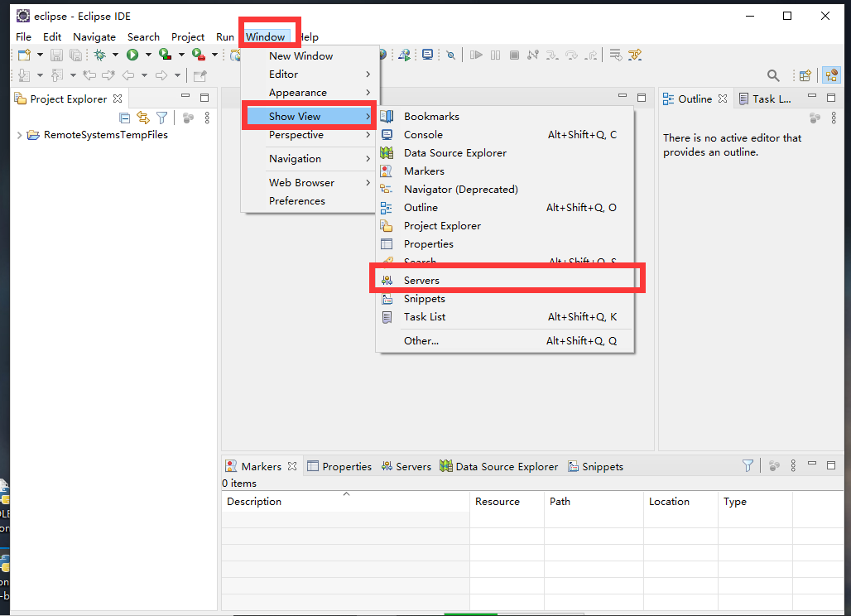Open the Back history dropdown arrow
Image resolution: width=851 pixels, height=616 pixels.
click(144, 75)
